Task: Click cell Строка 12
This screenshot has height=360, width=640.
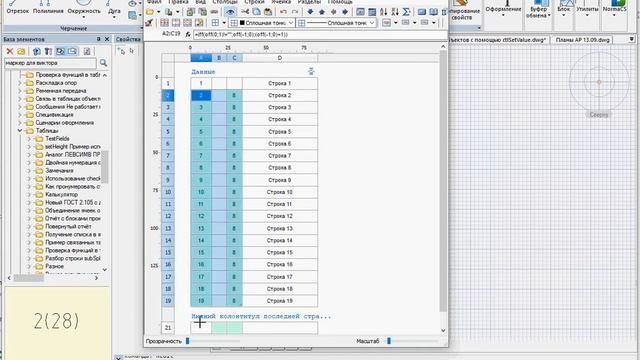Action: pyautogui.click(x=280, y=216)
